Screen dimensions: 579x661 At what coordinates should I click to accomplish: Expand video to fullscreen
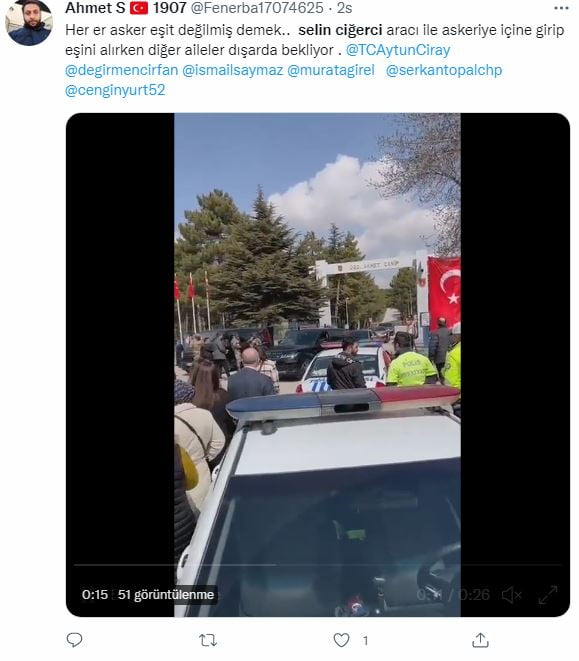click(x=548, y=594)
